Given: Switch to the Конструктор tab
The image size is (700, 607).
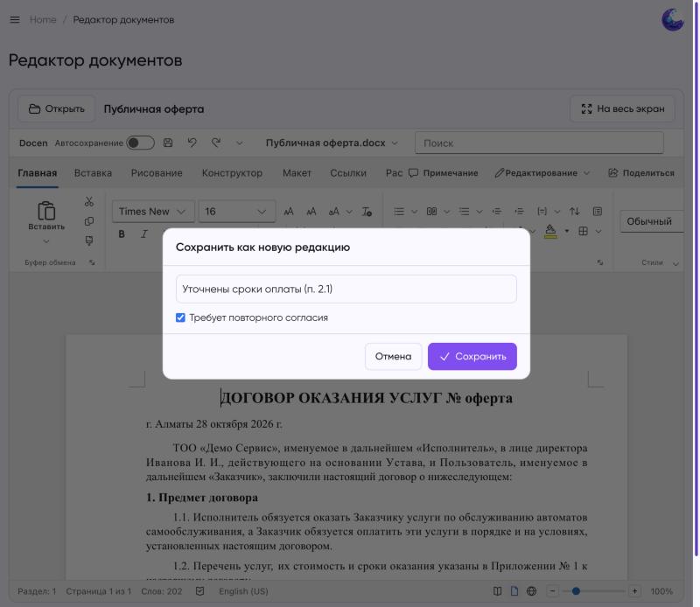Looking at the screenshot, I should point(232,172).
